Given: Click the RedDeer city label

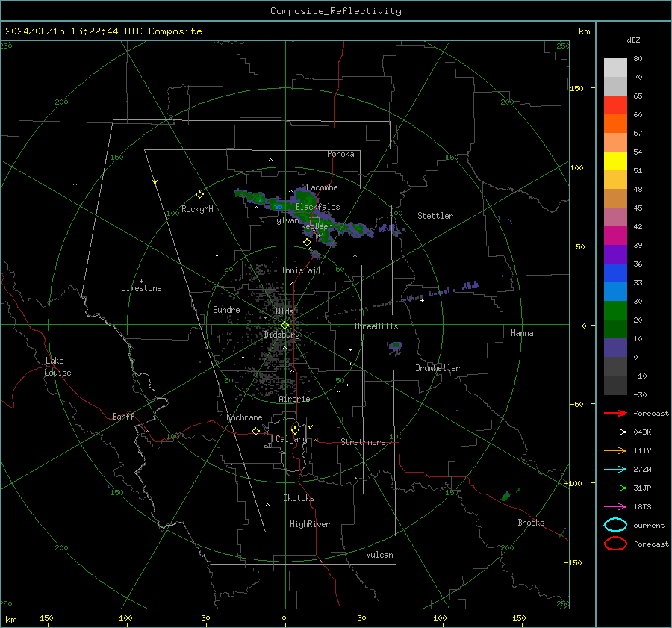Looking at the screenshot, I should (317, 226).
